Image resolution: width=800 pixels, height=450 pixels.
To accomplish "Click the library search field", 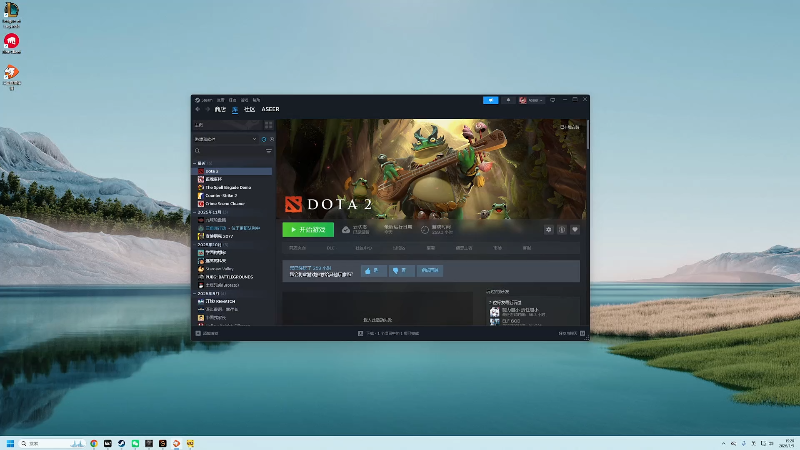I will (229, 151).
